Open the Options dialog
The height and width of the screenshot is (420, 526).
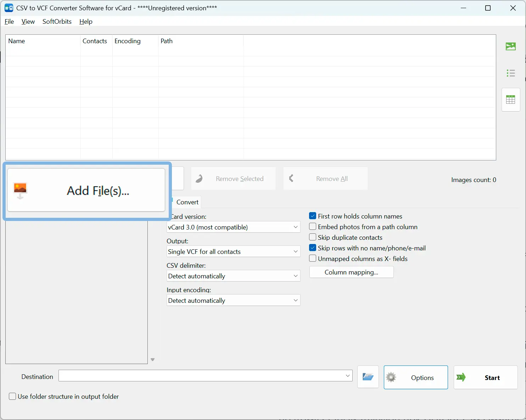click(416, 378)
